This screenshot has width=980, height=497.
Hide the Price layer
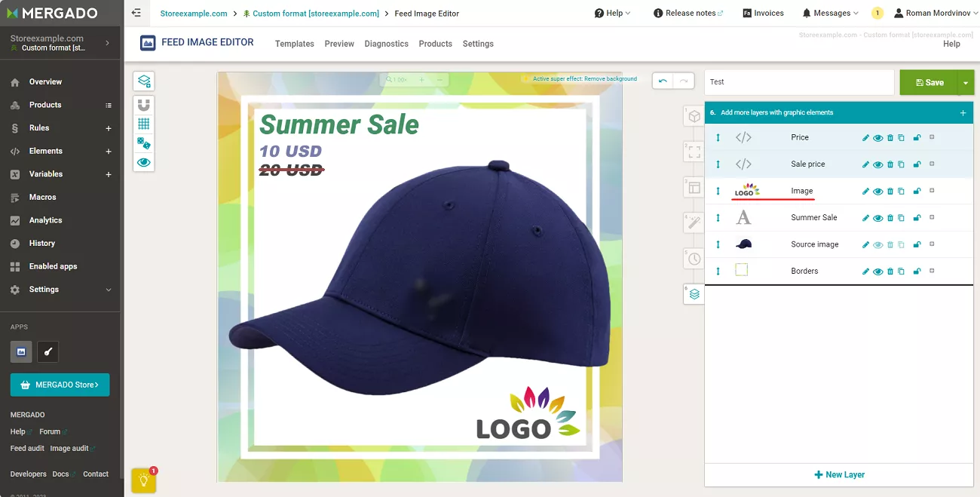click(x=877, y=138)
